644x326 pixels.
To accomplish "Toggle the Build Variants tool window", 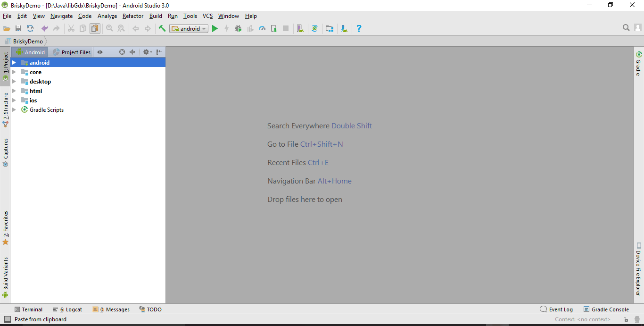I will pos(5,277).
